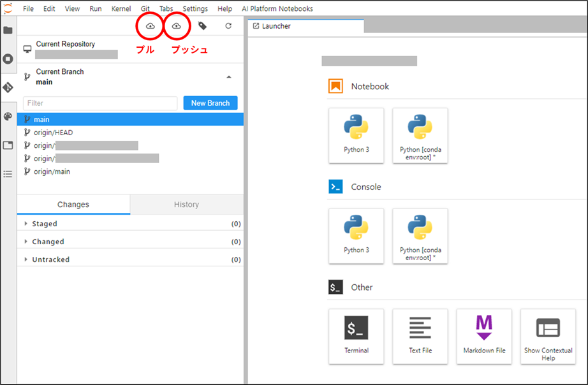Open the Git menu
Image resolution: width=588 pixels, height=385 pixels.
(x=145, y=8)
